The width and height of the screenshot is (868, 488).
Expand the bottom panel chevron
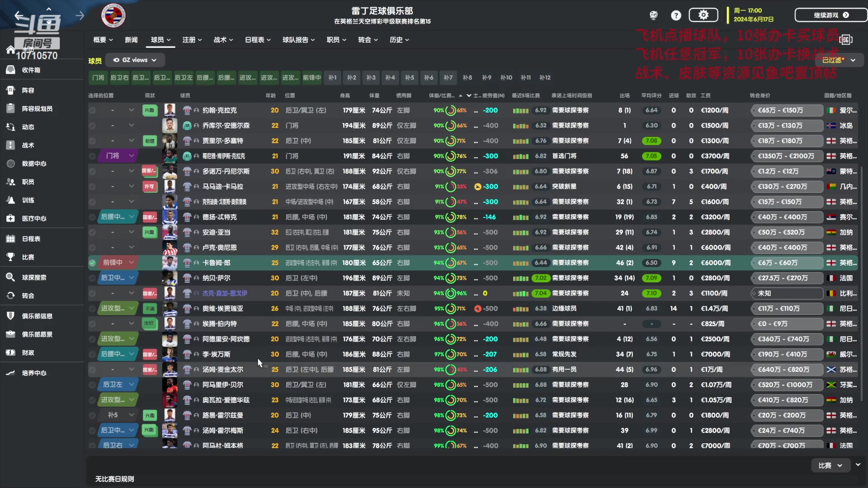pyautogui.click(x=858, y=465)
